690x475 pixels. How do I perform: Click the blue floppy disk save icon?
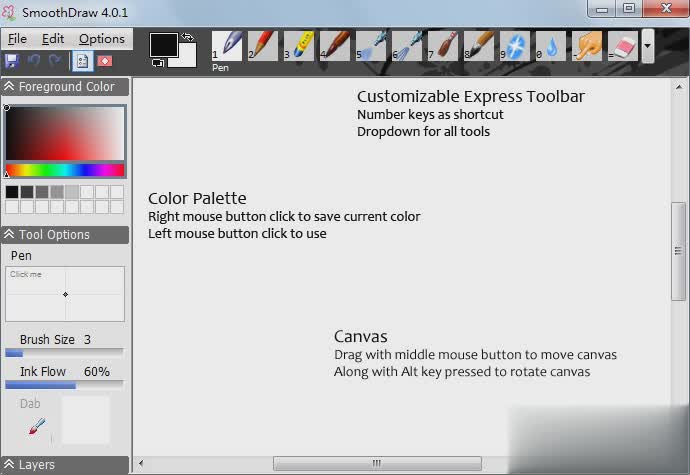point(12,61)
